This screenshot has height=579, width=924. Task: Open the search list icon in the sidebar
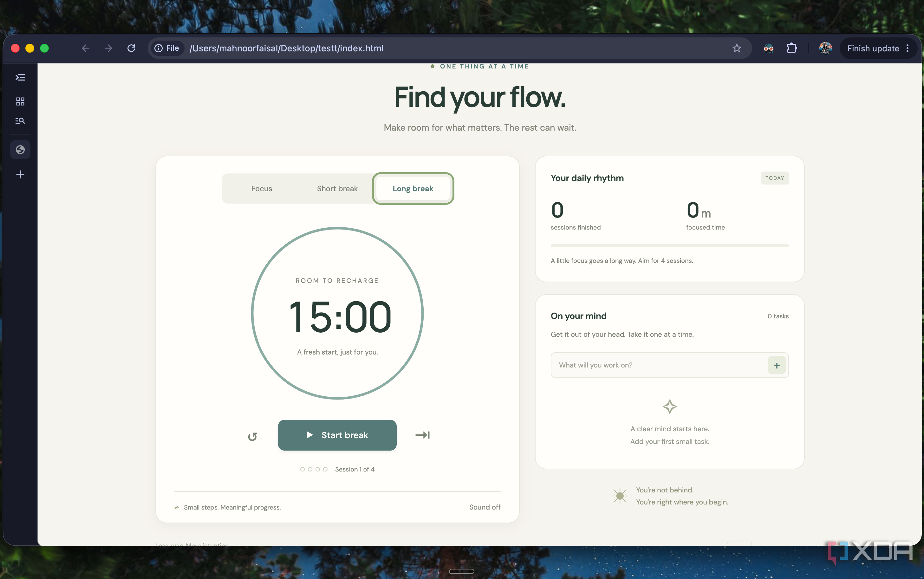20,121
